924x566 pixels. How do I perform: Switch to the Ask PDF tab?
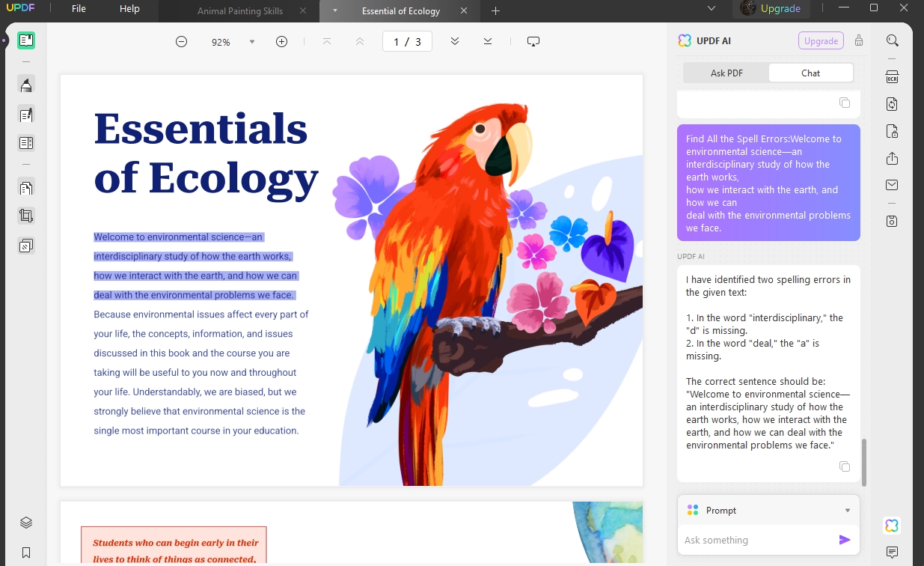pyautogui.click(x=726, y=73)
